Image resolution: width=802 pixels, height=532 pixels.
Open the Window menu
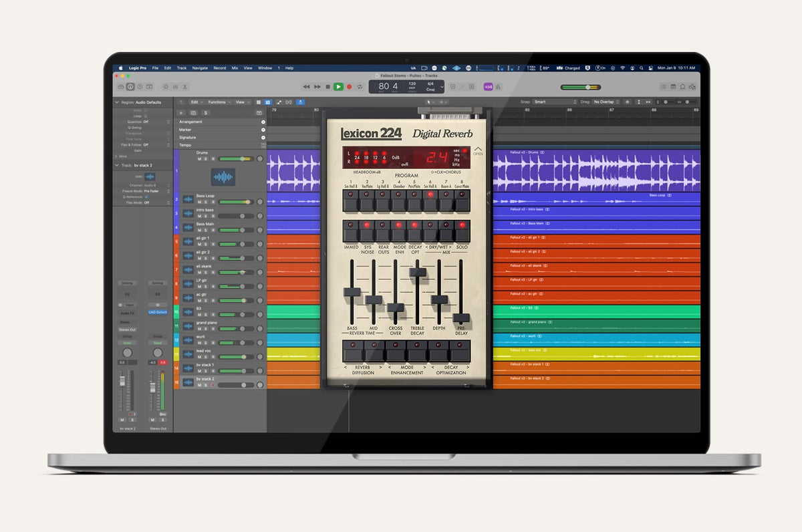tap(265, 68)
